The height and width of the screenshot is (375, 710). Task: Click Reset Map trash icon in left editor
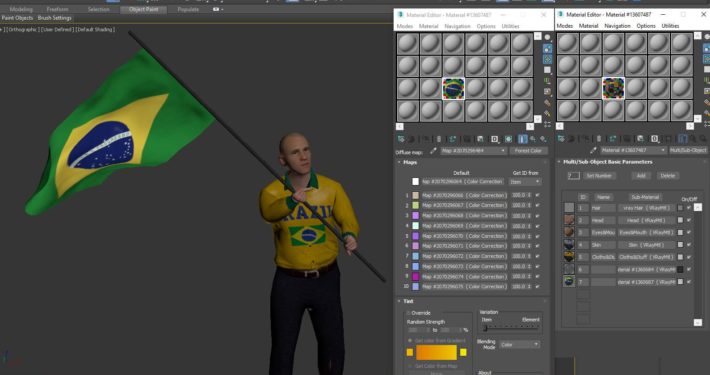[x=439, y=139]
